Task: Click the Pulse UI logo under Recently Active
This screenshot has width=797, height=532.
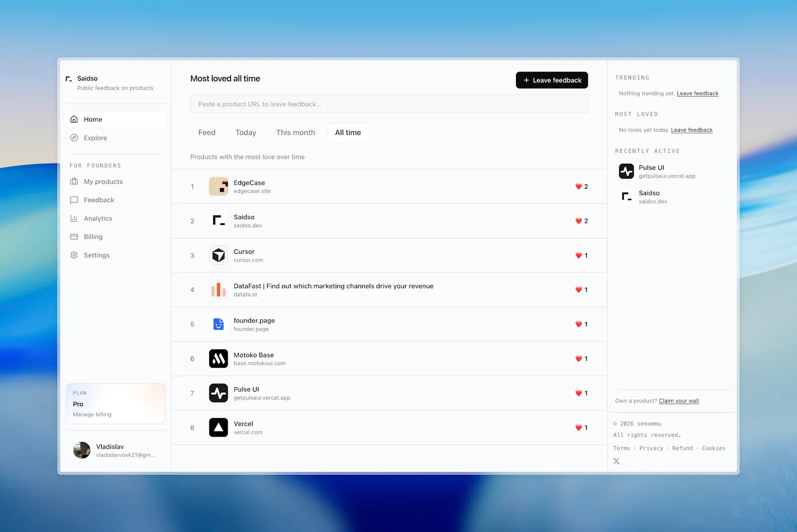Action: pyautogui.click(x=627, y=171)
